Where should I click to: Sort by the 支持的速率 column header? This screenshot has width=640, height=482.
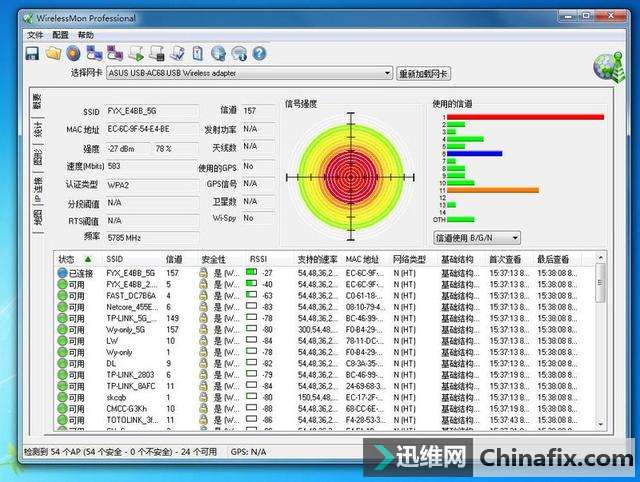[x=318, y=259]
